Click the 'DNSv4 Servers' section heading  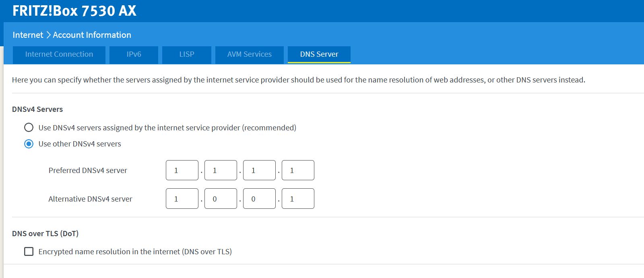[x=37, y=109]
